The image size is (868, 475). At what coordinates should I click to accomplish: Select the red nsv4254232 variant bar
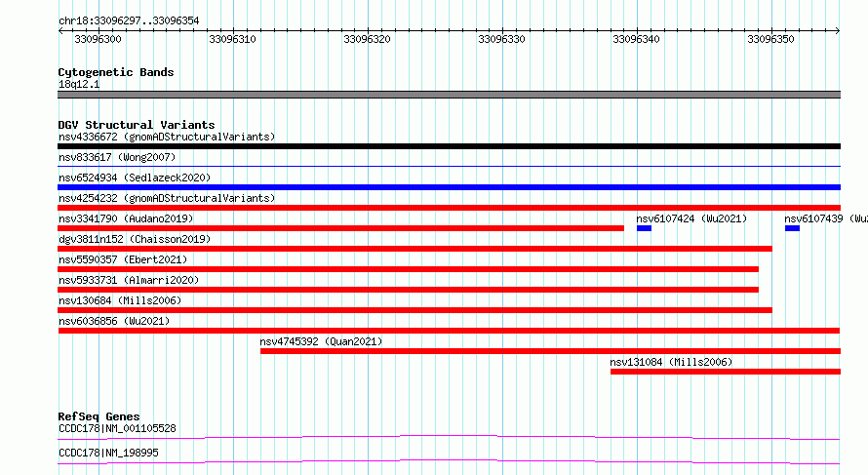(x=449, y=208)
